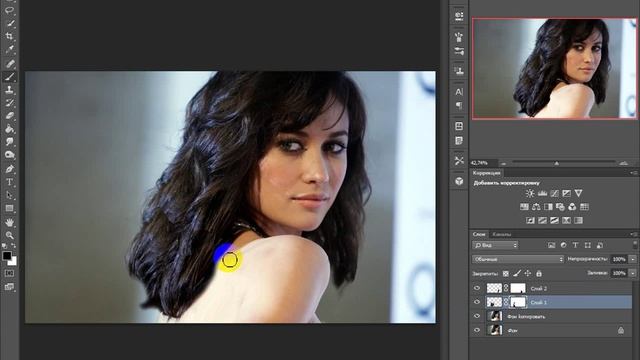Add an Invert adjustment
This screenshot has height=360, width=640.
pyautogui.click(x=530, y=220)
